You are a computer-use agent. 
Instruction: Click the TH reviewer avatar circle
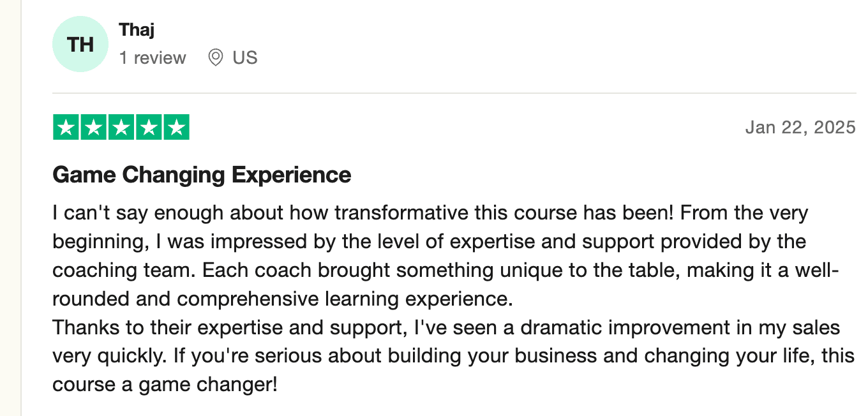click(x=80, y=45)
